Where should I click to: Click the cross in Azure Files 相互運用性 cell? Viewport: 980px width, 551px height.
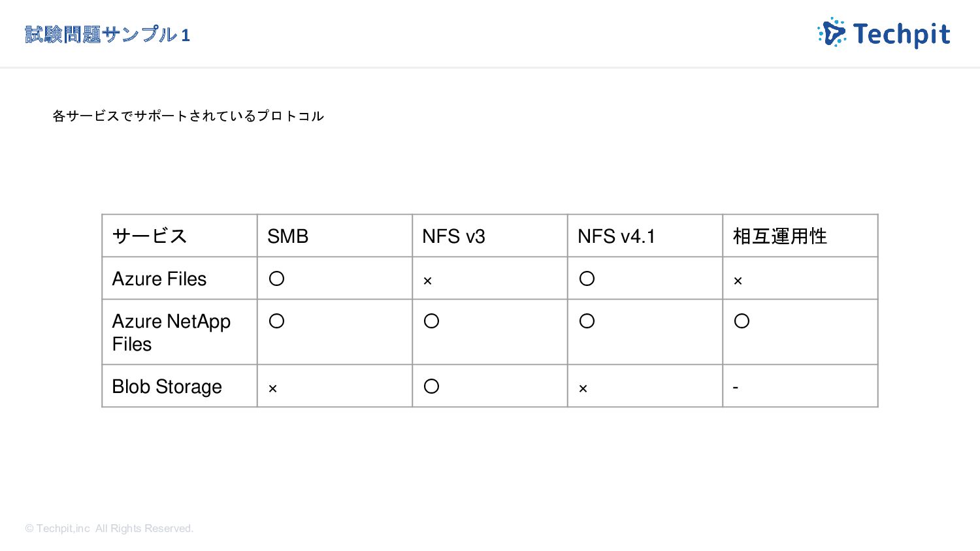738,281
